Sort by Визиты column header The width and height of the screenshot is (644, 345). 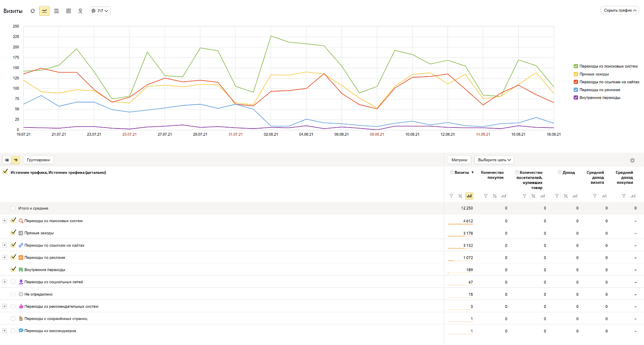[462, 172]
